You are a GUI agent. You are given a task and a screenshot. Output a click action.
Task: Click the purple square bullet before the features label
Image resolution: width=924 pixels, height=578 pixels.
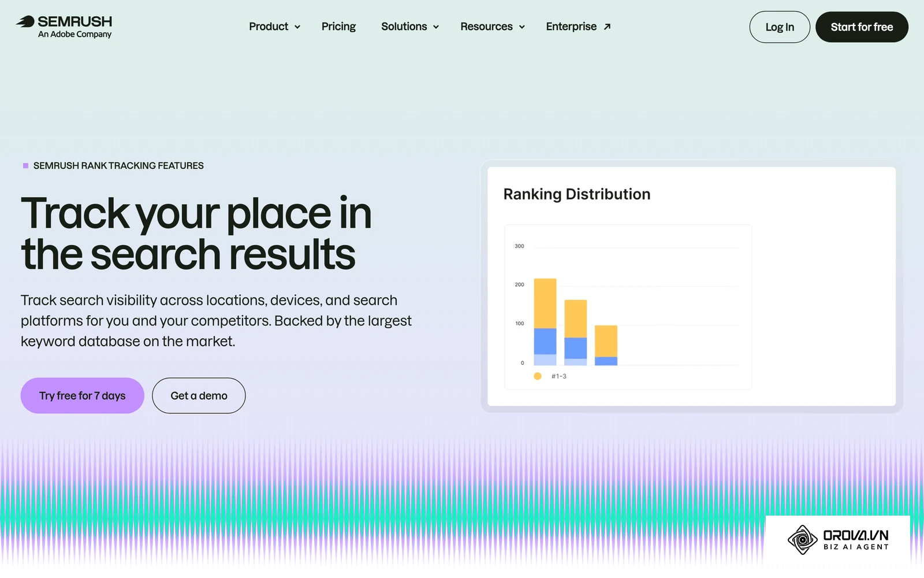pos(25,166)
